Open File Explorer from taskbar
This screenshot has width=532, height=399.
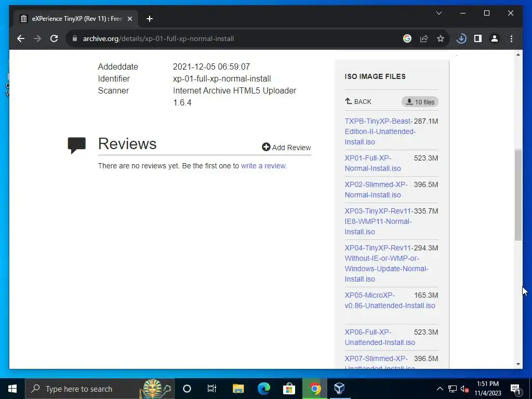(x=238, y=389)
